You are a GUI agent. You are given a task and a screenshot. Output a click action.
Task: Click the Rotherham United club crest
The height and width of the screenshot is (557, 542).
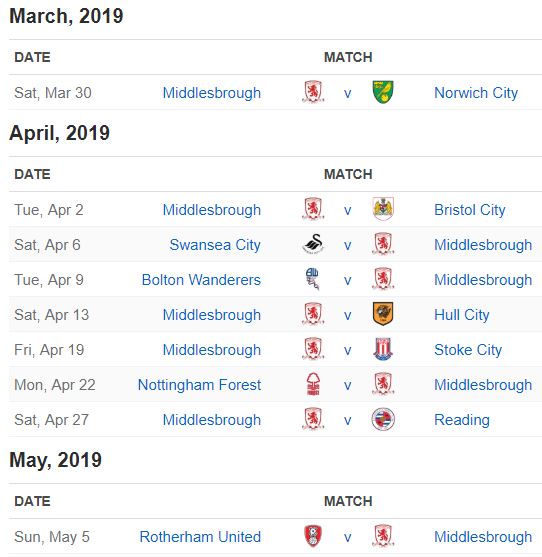point(313,536)
